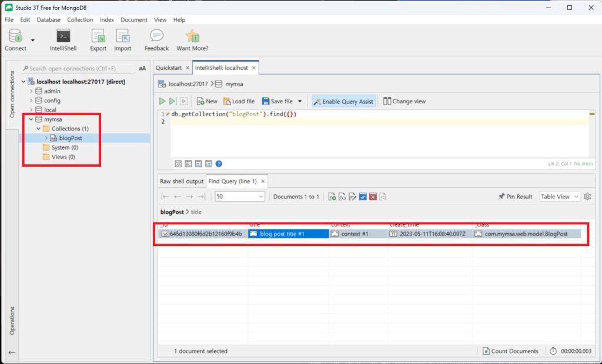Close the IntelliShell: localhost tab

[x=254, y=68]
